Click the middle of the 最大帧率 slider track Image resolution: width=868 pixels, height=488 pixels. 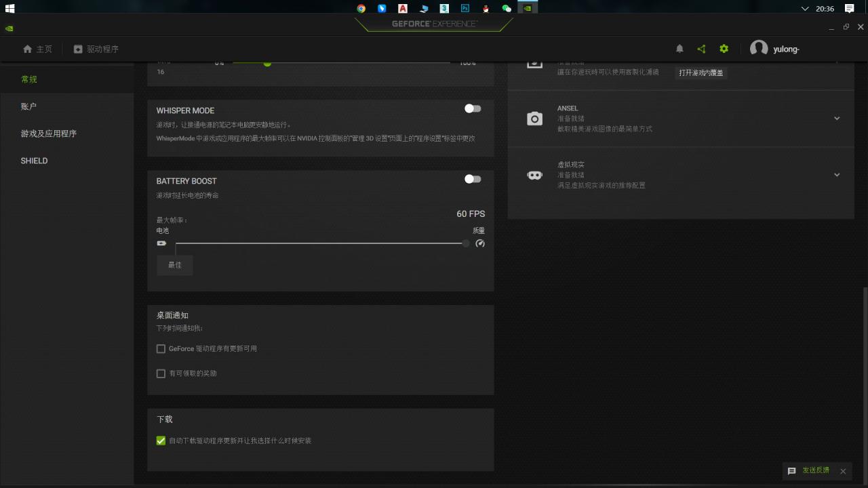[321, 243]
